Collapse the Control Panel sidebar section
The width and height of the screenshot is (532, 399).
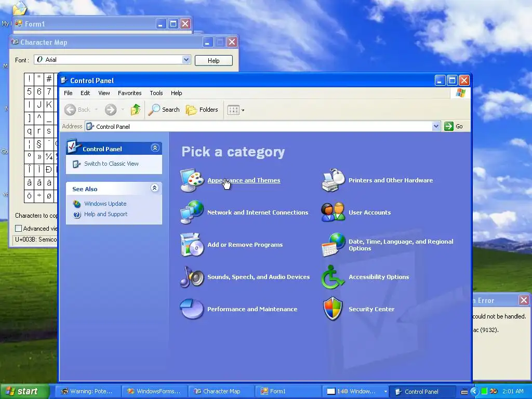(x=155, y=148)
